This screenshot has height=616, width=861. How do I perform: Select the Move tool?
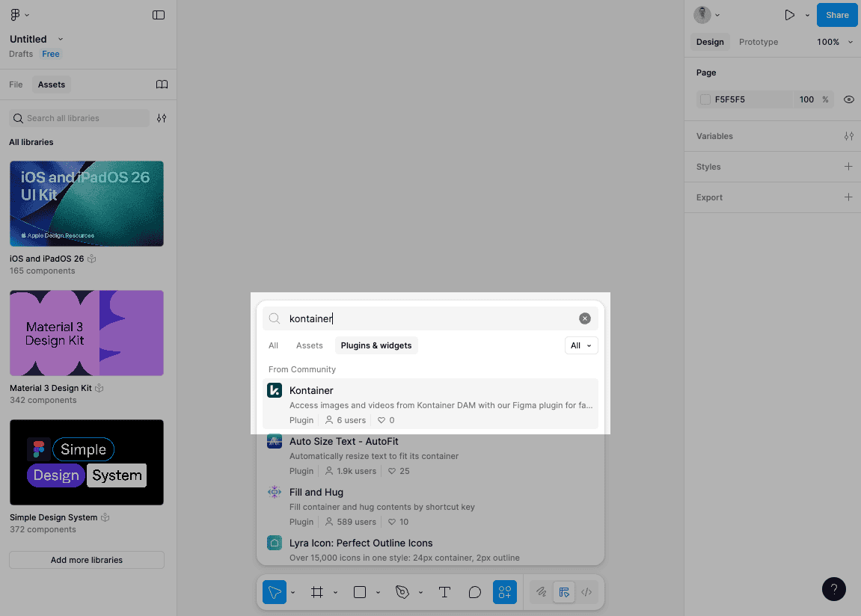273,591
